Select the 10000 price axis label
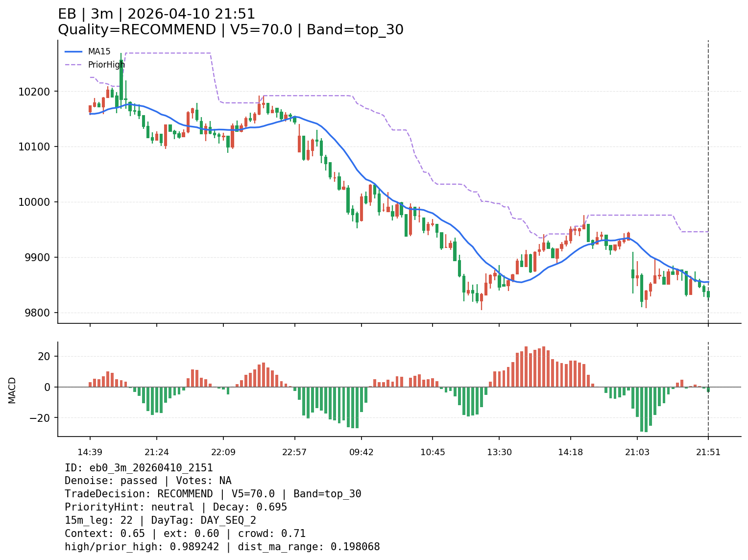The height and width of the screenshot is (560, 748). [x=37, y=202]
